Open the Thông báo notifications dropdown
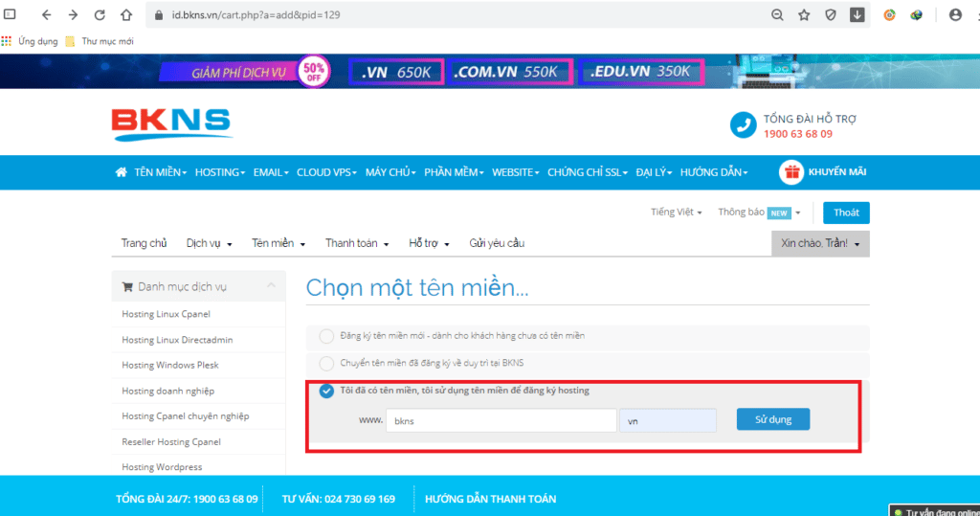 (x=759, y=212)
